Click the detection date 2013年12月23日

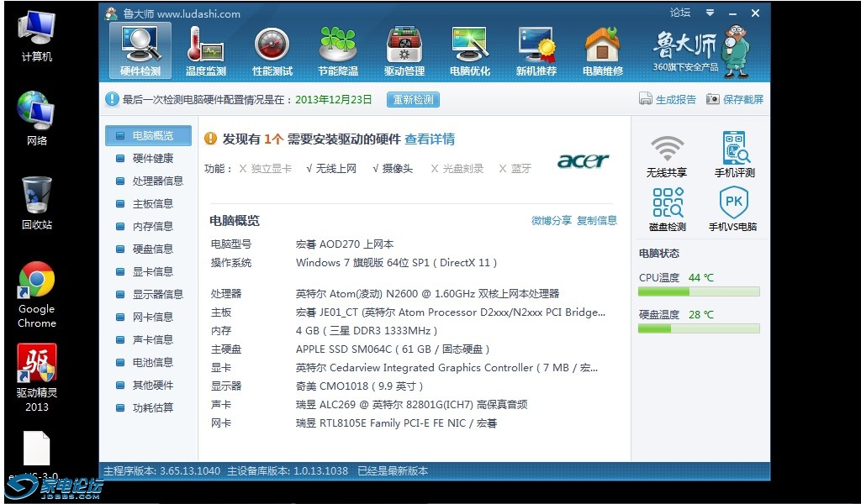(x=334, y=100)
